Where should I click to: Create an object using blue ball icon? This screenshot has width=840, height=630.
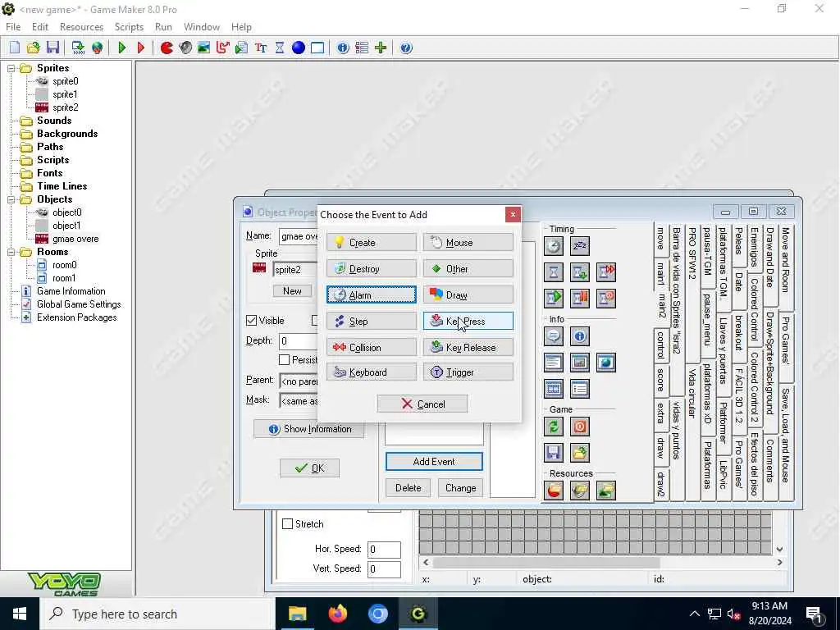(x=299, y=48)
